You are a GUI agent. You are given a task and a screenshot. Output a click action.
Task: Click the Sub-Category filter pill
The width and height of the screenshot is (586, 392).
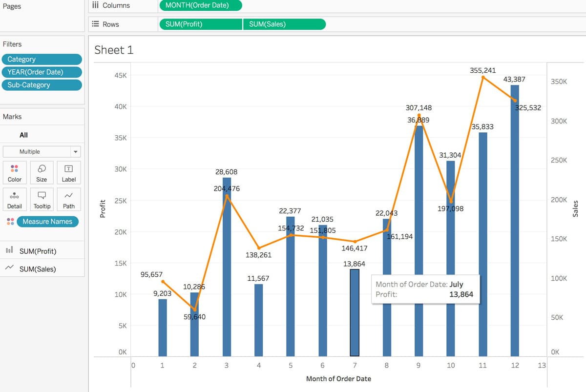tap(42, 85)
